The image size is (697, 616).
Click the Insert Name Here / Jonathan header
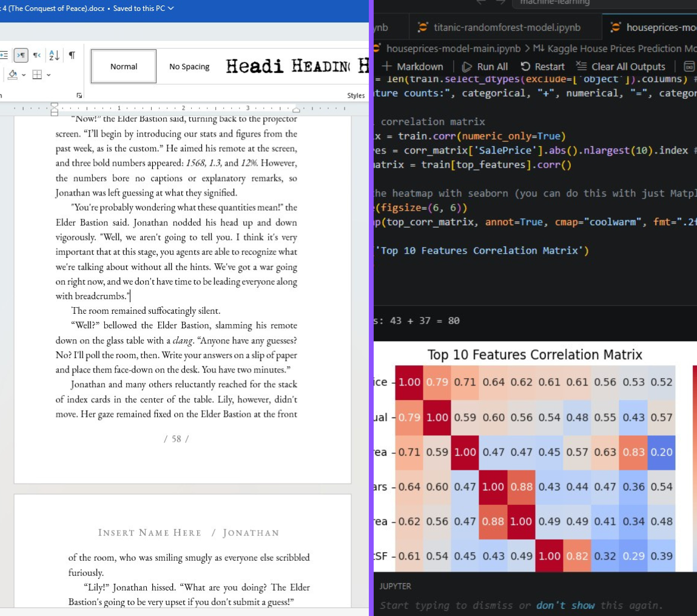click(x=189, y=533)
